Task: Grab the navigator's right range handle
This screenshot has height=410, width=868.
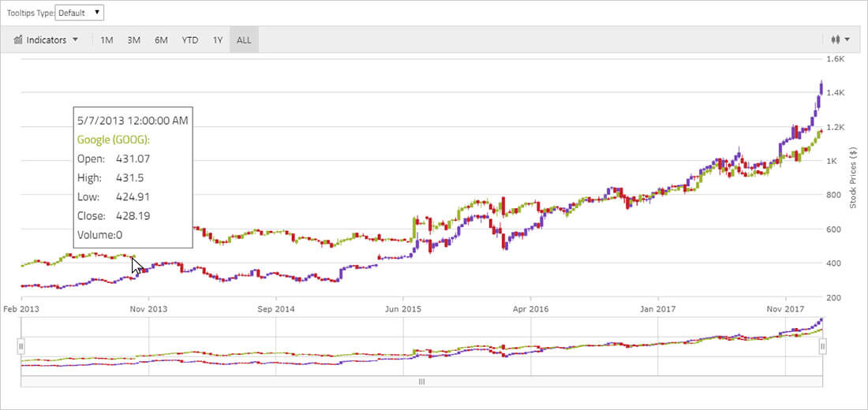Action: point(822,346)
